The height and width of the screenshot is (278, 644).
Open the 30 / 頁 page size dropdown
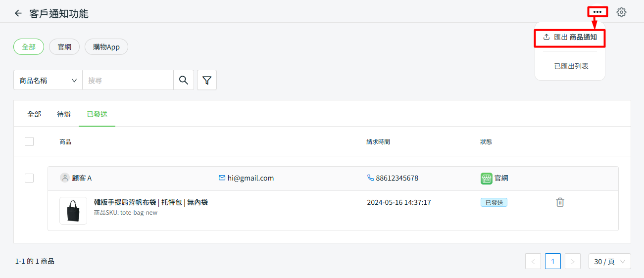click(609, 261)
